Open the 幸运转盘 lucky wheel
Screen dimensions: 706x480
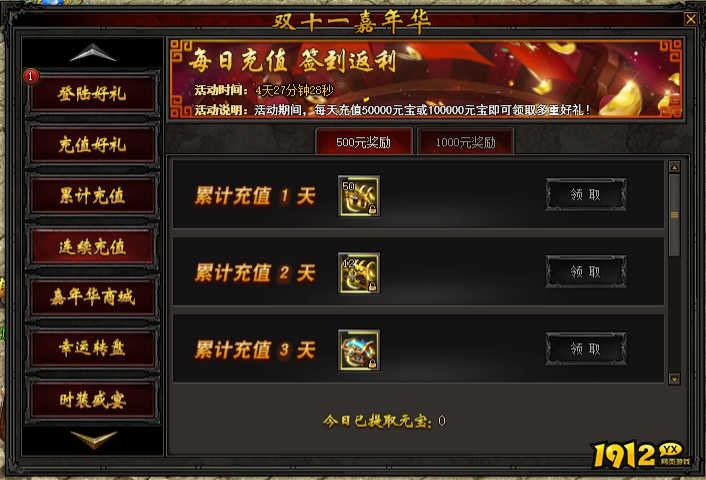pos(93,348)
